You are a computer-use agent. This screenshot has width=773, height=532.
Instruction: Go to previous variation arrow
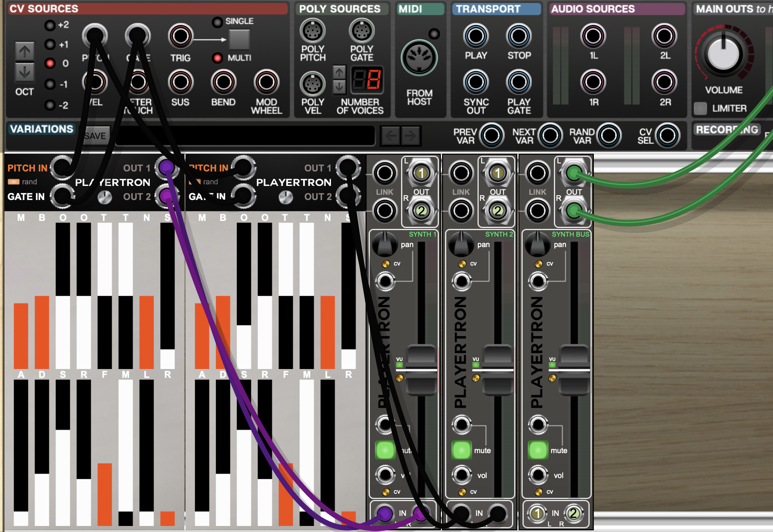391,136
